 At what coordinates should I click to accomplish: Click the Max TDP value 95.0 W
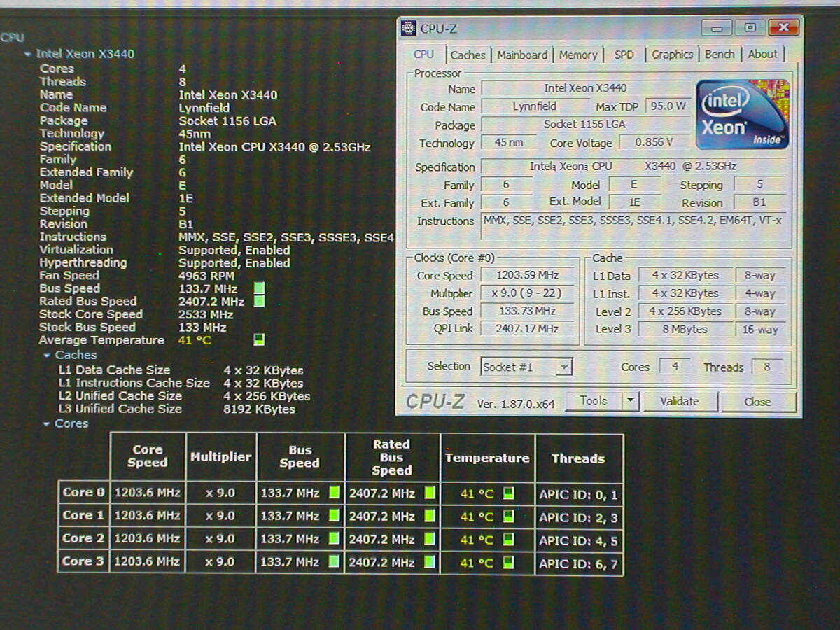click(x=668, y=106)
